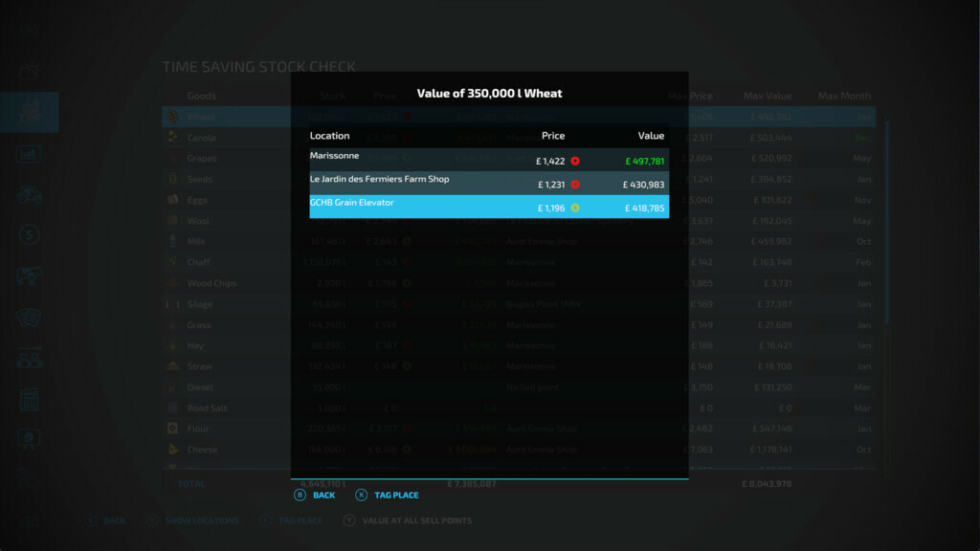
Task: Click the £ 497,781 value for Marissonne
Action: (644, 162)
